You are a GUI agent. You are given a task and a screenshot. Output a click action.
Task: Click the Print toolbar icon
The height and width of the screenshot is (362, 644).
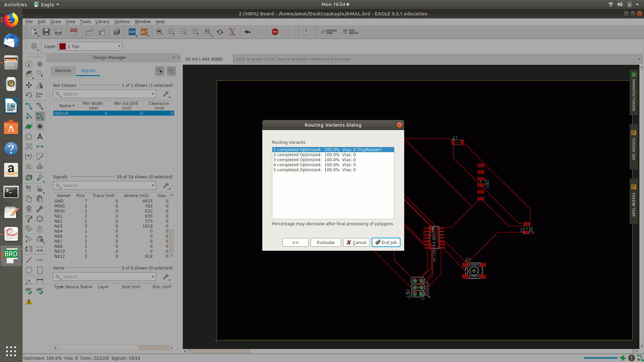tap(58, 32)
